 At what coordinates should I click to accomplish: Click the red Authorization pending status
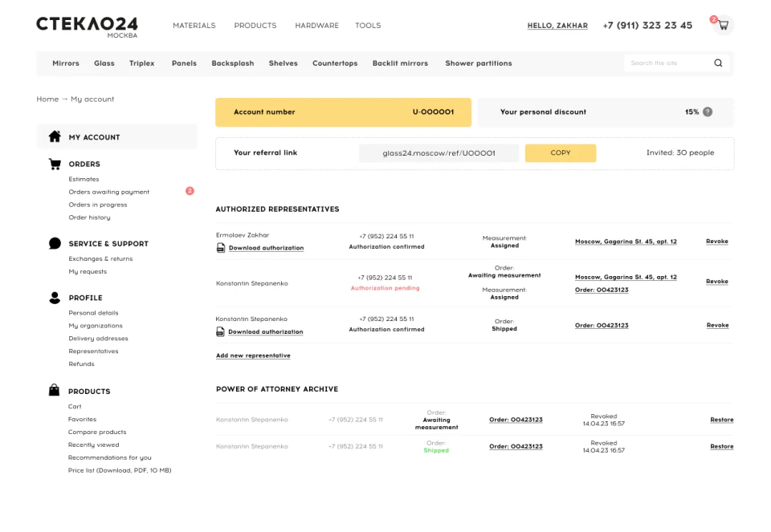[x=385, y=288]
